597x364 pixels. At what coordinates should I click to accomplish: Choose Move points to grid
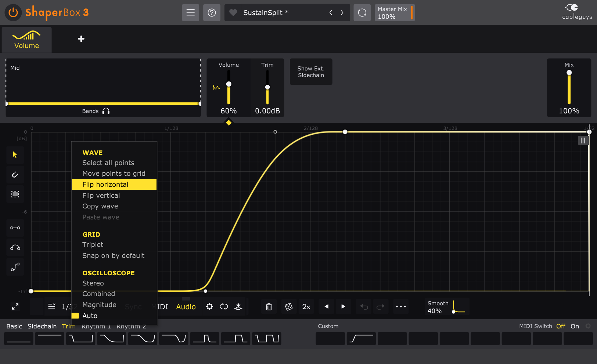click(114, 174)
